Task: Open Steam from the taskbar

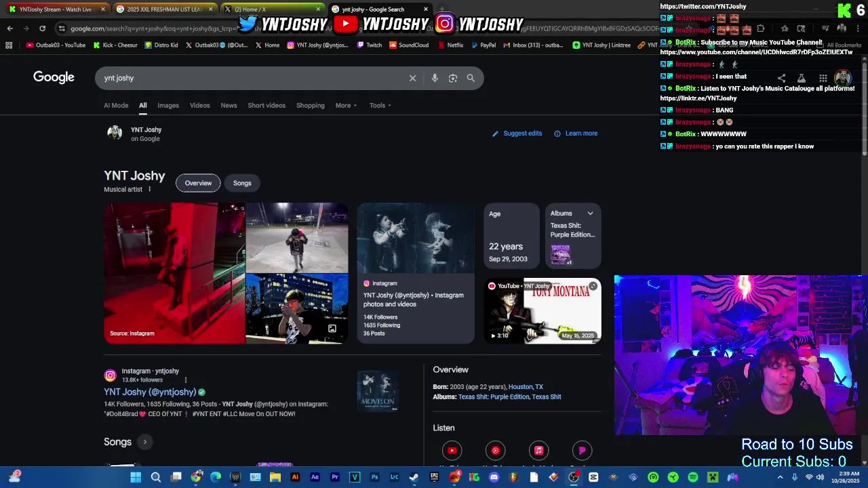Action: point(414,477)
